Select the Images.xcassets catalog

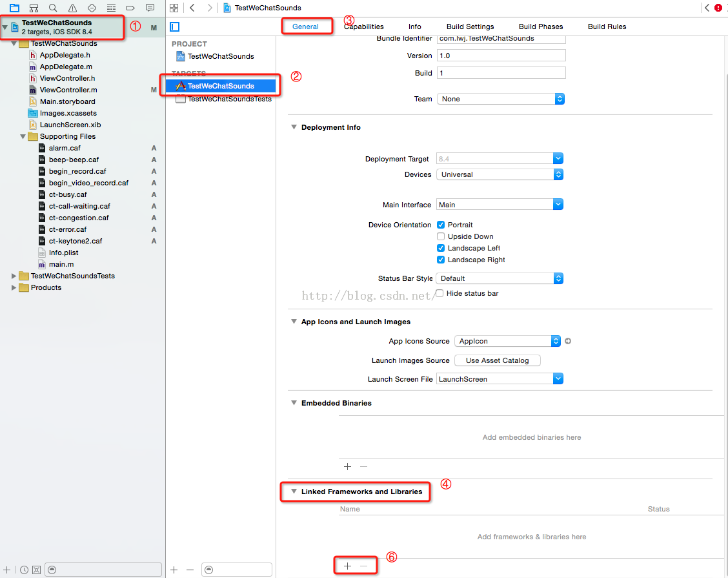pyautogui.click(x=68, y=114)
